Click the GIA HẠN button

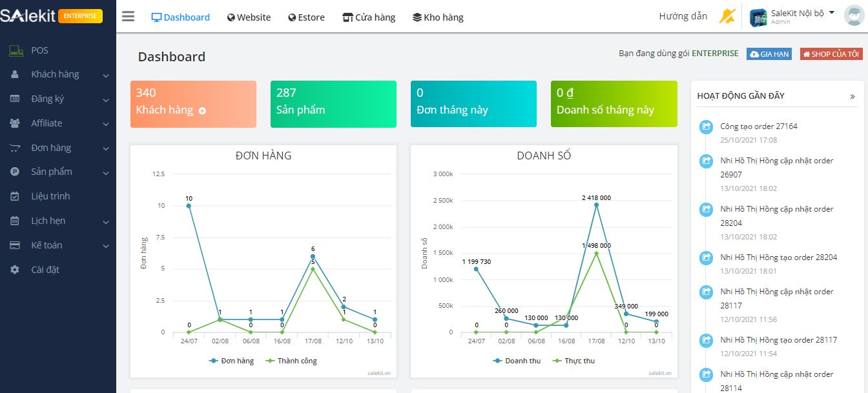(769, 54)
